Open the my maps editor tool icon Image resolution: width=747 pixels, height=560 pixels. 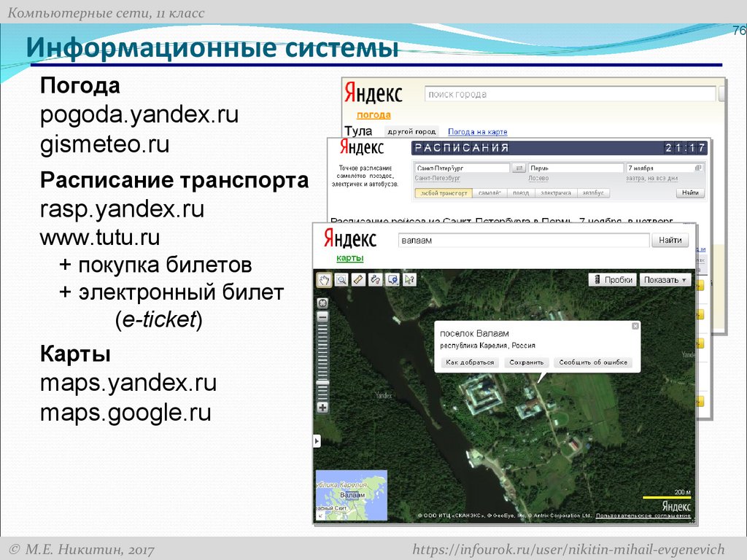[x=392, y=280]
